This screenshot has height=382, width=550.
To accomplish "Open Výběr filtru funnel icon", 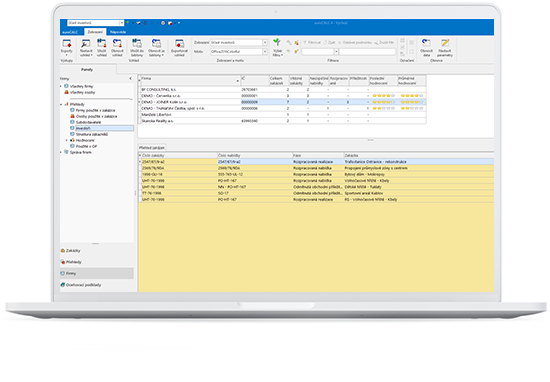I will 277,43.
